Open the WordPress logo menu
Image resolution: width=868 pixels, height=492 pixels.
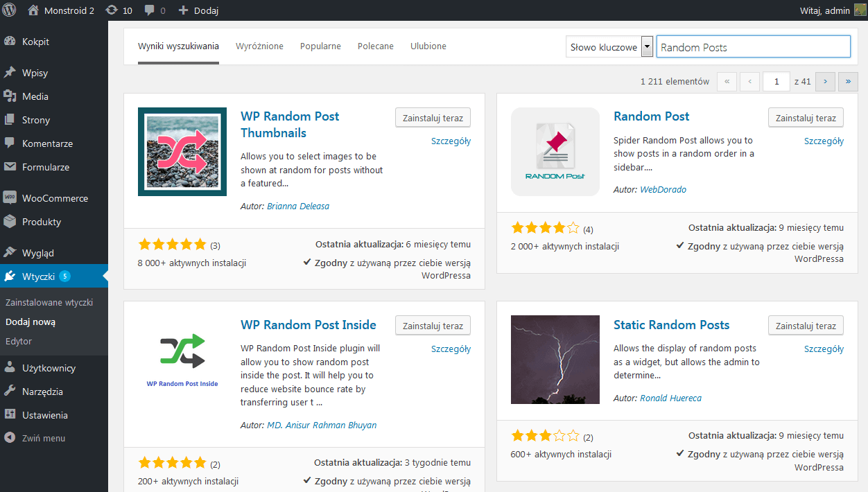pyautogui.click(x=9, y=10)
